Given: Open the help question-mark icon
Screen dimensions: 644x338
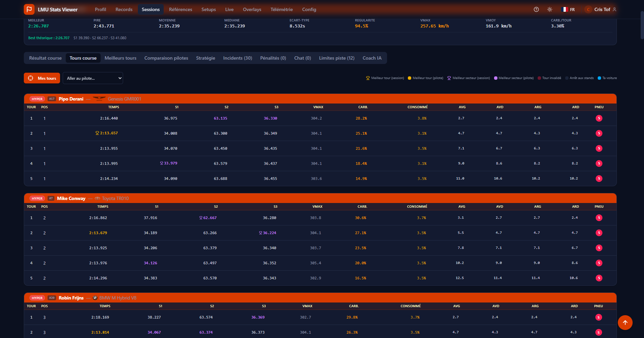Looking at the screenshot, I should pyautogui.click(x=536, y=9).
